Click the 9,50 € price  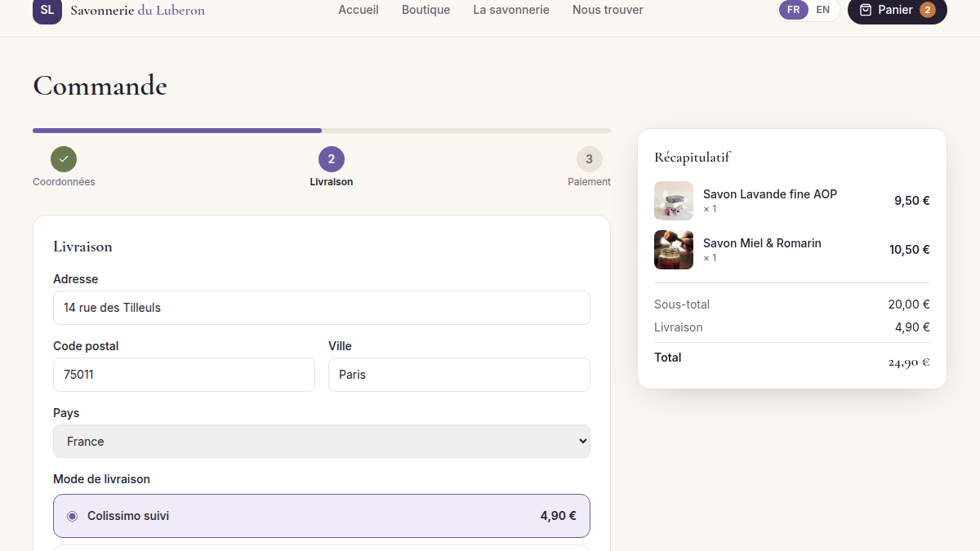pos(912,201)
